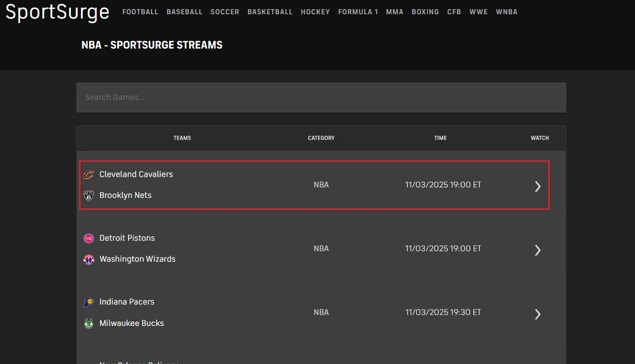Open watch arrow for Pacers vs Bucks

point(538,314)
